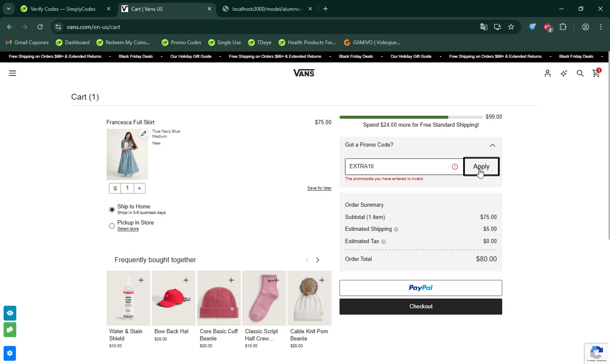The image size is (610, 364).
Task: Click the quantity field showing 1
Action: click(127, 188)
